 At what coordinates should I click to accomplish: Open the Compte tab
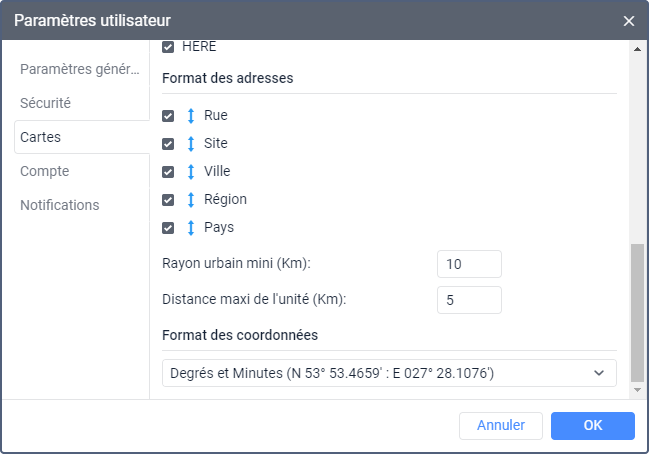coord(44,171)
